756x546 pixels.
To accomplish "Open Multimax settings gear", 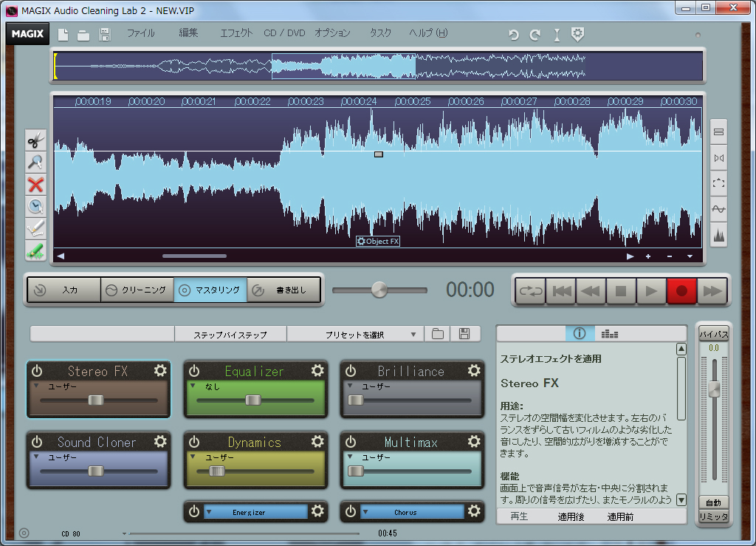I will pyautogui.click(x=474, y=441).
